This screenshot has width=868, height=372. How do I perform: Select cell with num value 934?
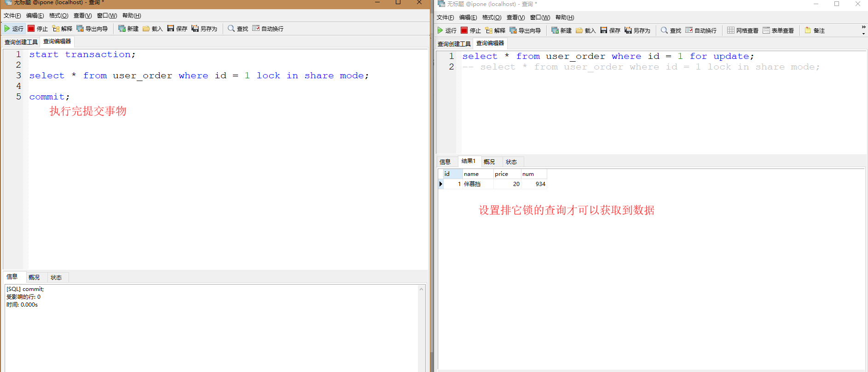(534, 184)
